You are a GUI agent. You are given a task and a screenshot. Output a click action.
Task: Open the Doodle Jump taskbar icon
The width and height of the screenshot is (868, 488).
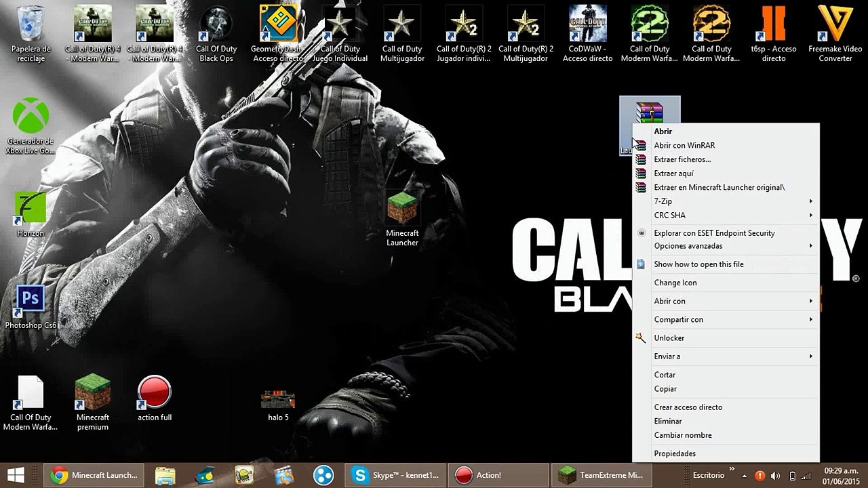[x=244, y=475]
